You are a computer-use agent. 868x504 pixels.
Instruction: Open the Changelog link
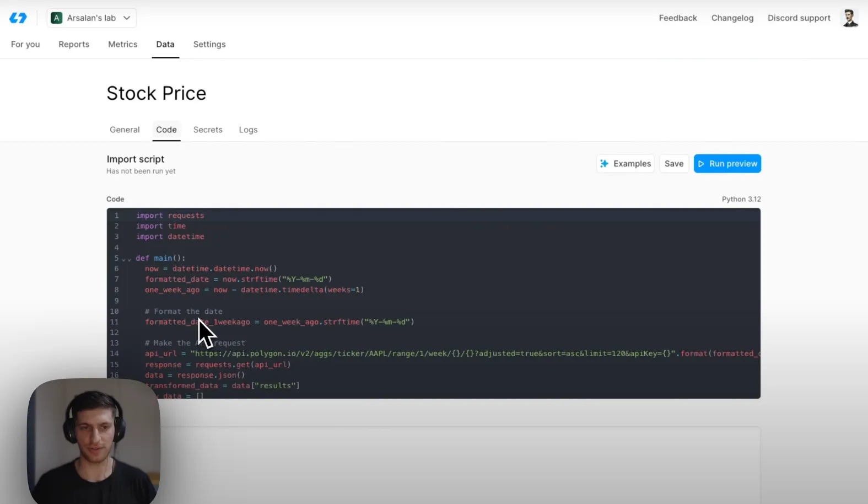pyautogui.click(x=732, y=18)
